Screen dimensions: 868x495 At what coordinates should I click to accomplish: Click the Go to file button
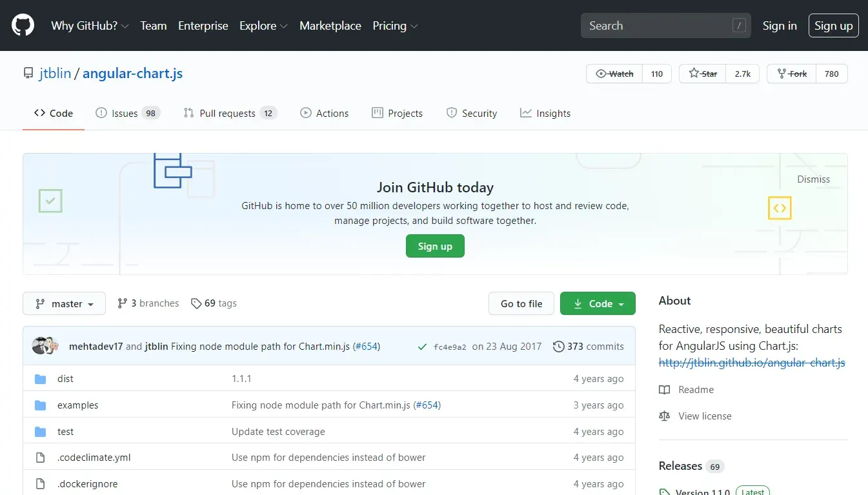(x=521, y=303)
